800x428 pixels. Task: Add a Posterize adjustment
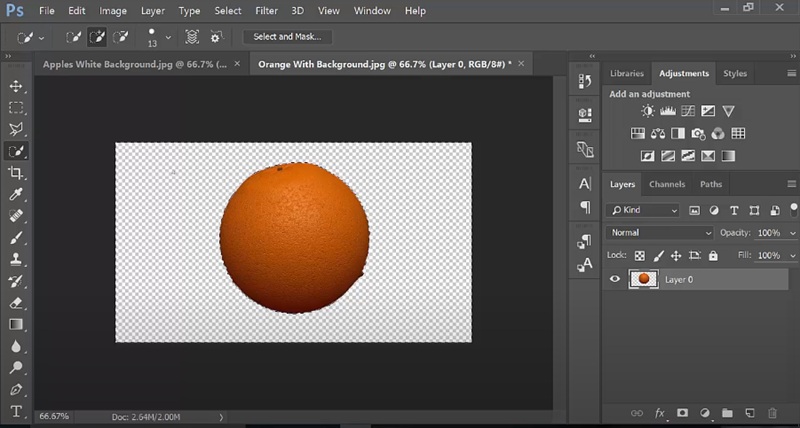(x=668, y=156)
